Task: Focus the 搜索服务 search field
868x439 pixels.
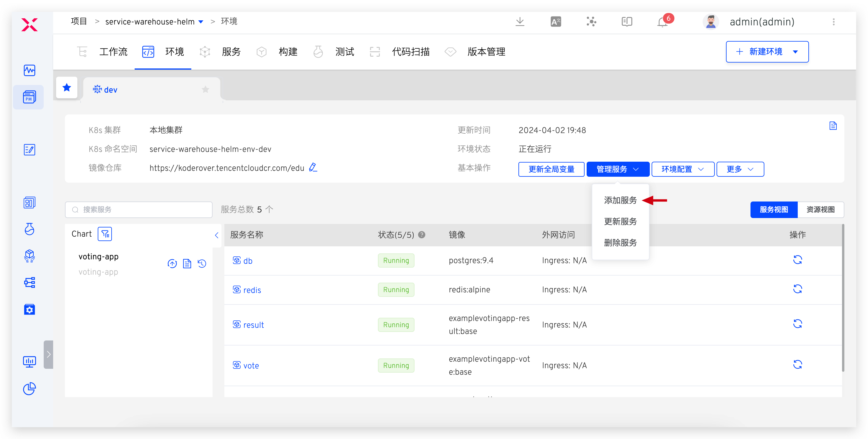Action: pos(138,210)
